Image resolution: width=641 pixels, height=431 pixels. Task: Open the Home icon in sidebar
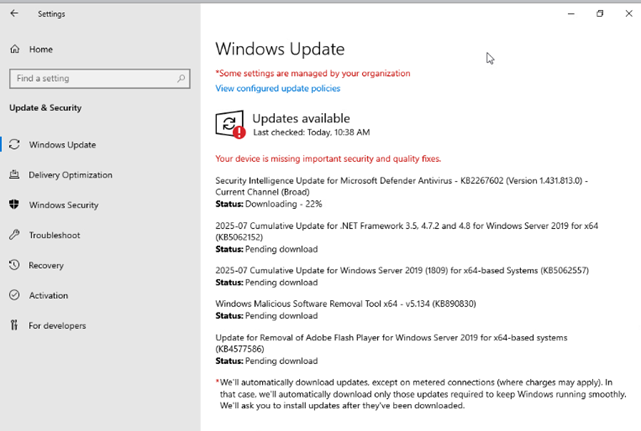click(15, 49)
